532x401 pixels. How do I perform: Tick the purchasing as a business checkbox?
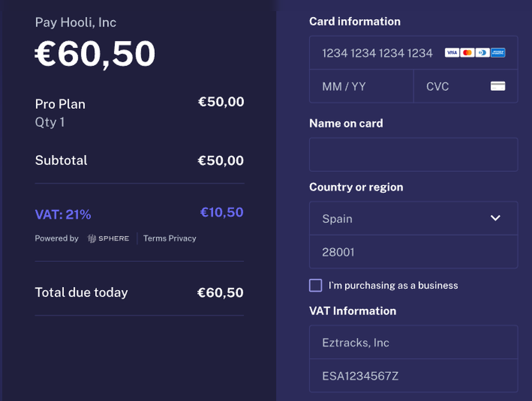click(315, 286)
